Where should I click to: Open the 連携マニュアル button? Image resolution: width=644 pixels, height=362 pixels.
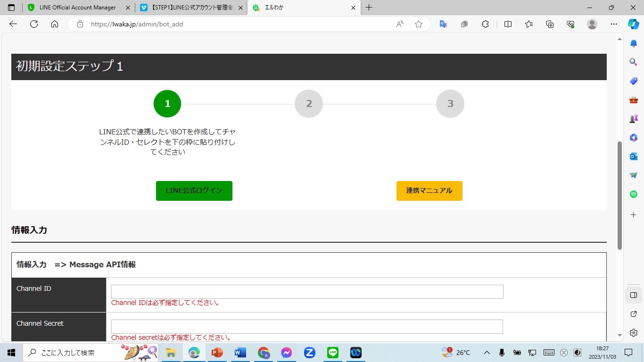pyautogui.click(x=429, y=191)
